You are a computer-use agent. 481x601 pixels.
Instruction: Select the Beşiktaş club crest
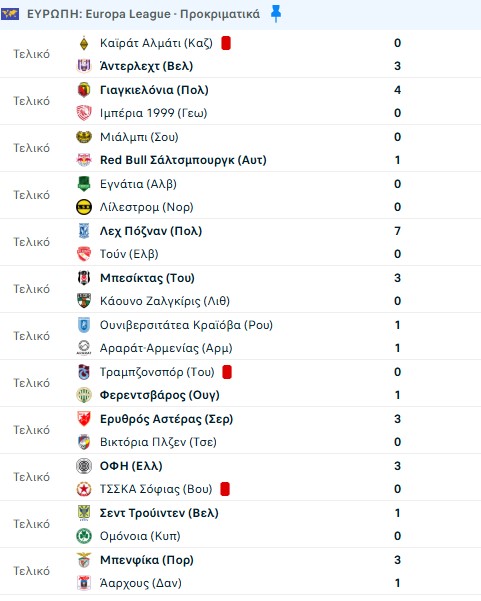pyautogui.click(x=84, y=278)
